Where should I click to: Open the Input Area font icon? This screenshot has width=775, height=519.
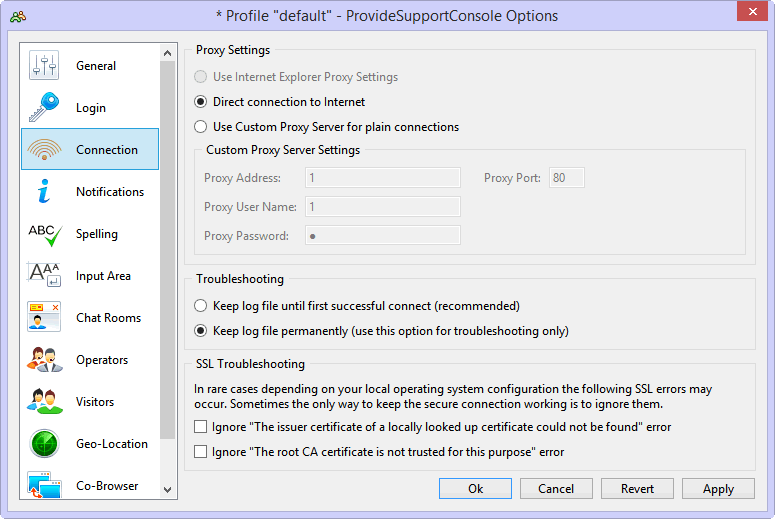pos(44,275)
